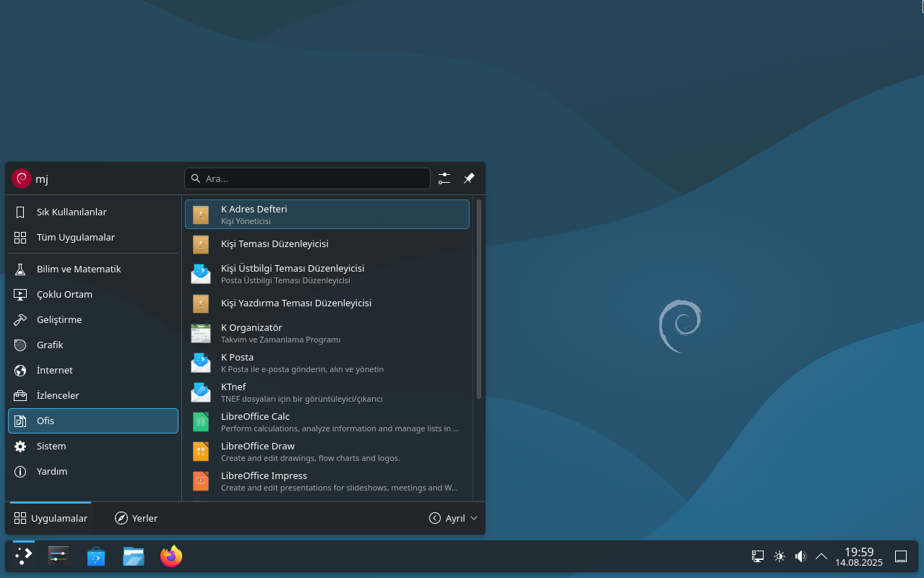Launch K Posta mail icon
Image resolution: width=924 pixels, height=578 pixels.
[201, 363]
